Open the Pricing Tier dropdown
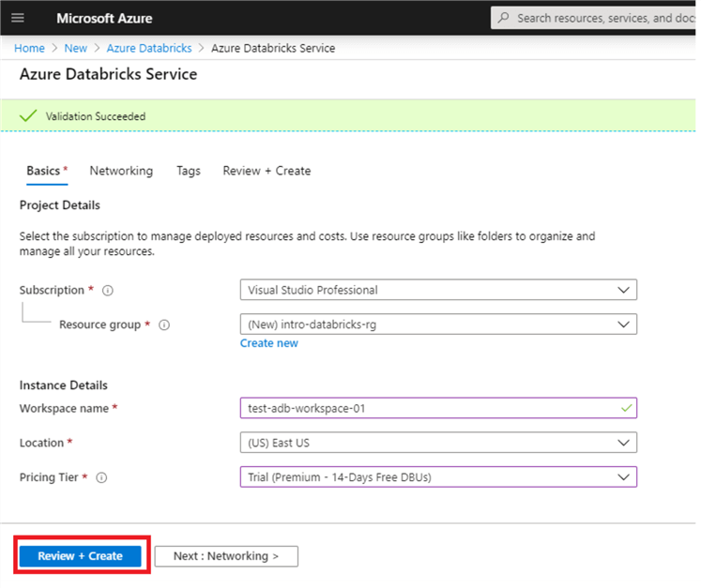701x588 pixels. 438,477
